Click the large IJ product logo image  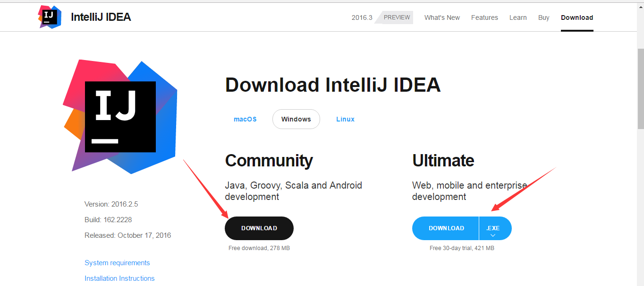pyautogui.click(x=120, y=116)
